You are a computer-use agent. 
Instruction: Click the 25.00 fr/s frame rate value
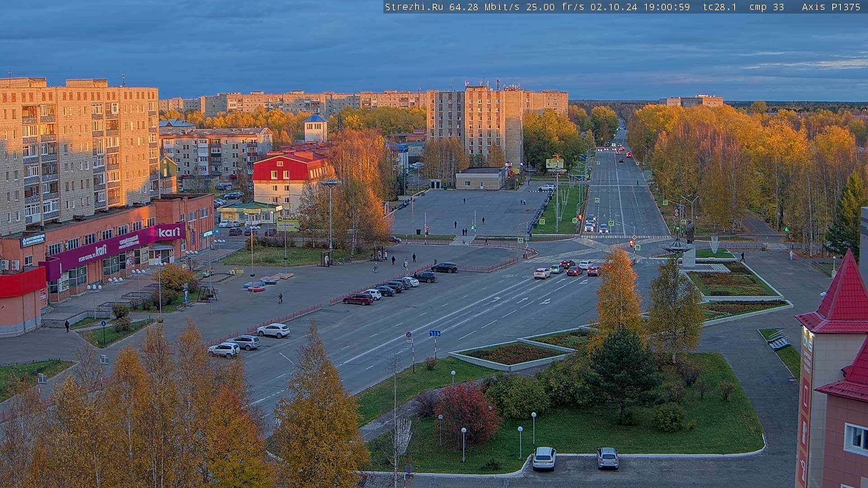coord(555,7)
